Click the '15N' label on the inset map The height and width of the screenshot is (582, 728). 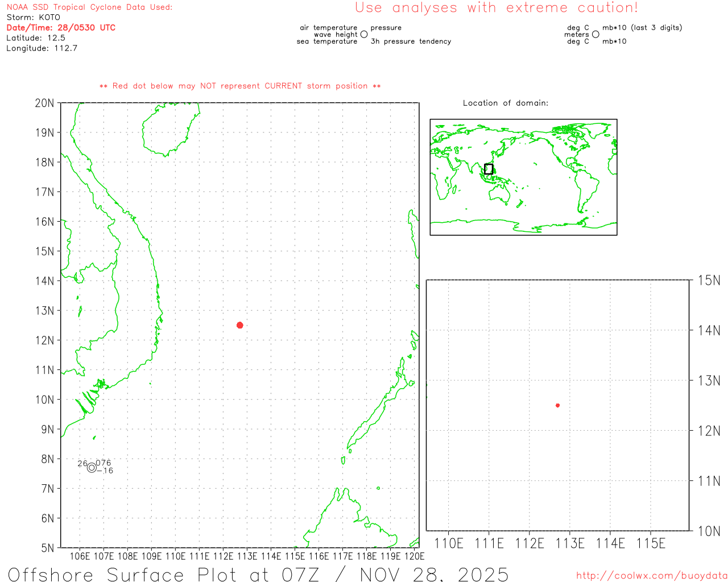tap(709, 280)
